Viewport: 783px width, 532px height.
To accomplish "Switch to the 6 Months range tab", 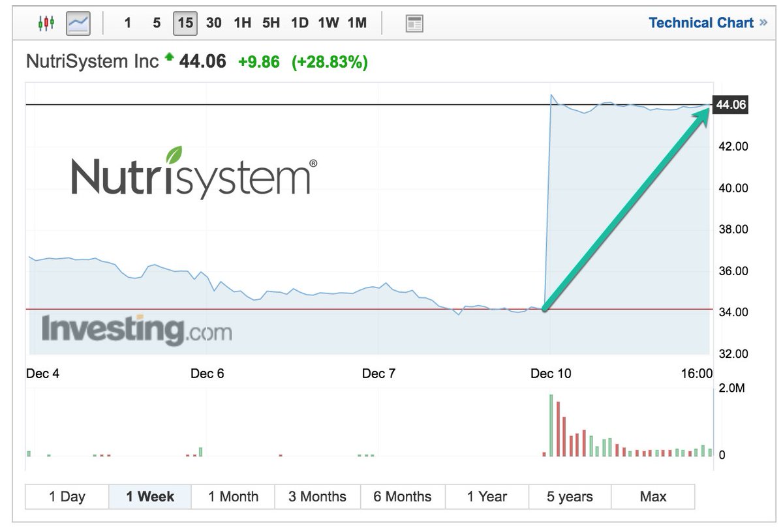I will (x=403, y=497).
